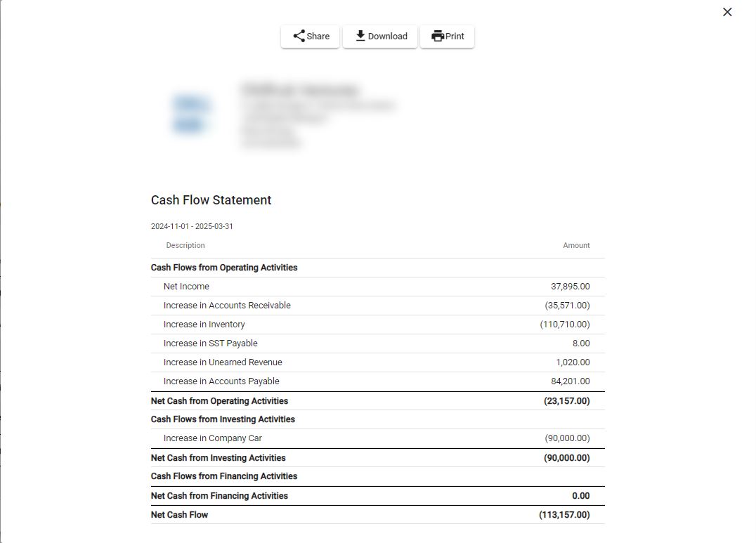Viewport: 756px width, 543px height.
Task: Click the blurred company logo
Action: tap(191, 115)
